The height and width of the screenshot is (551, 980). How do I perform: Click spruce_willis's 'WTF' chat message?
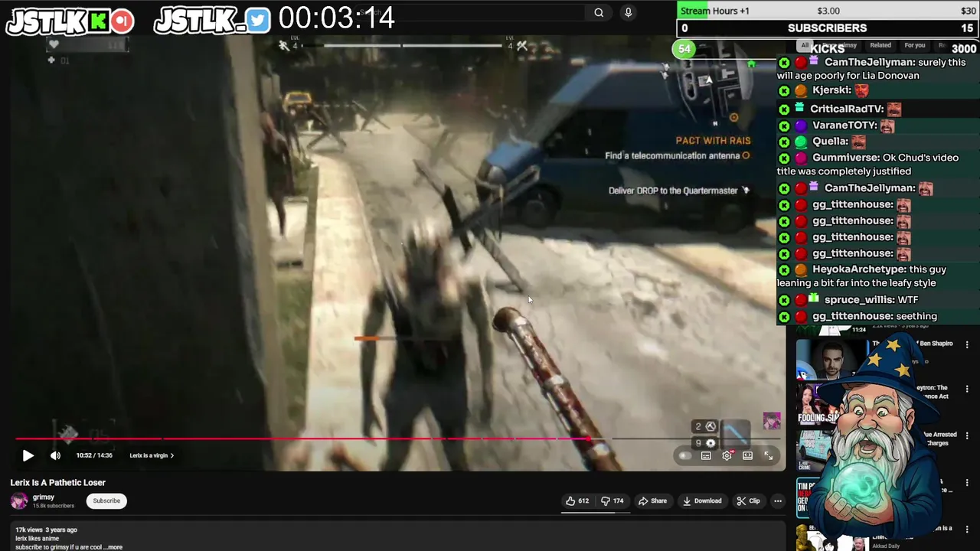click(876, 300)
